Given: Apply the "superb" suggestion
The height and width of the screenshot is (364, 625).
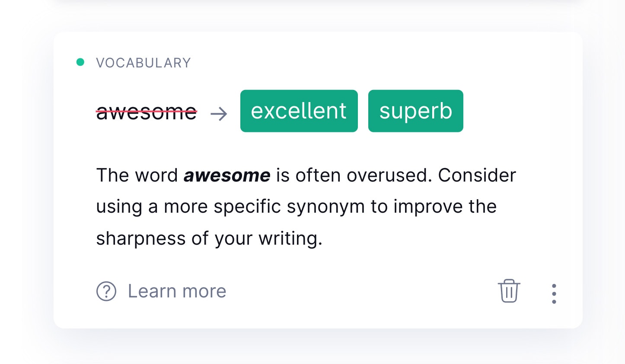Looking at the screenshot, I should point(415,111).
